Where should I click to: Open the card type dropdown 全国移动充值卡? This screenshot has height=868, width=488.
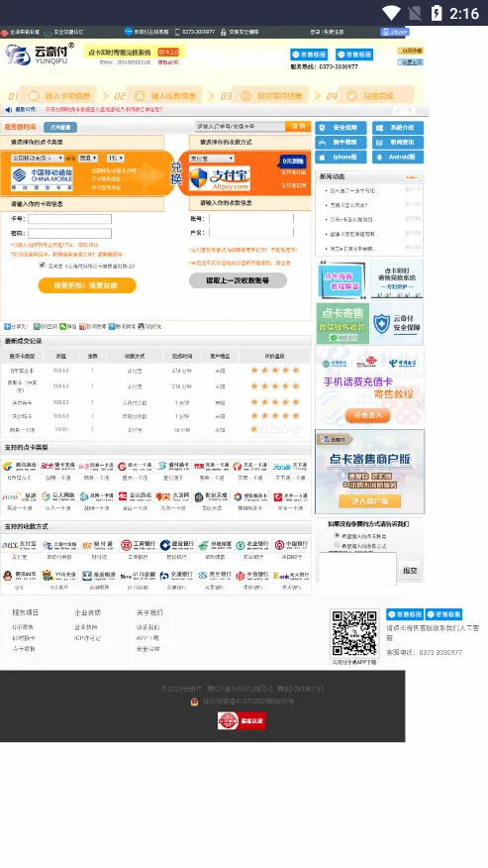[37, 159]
